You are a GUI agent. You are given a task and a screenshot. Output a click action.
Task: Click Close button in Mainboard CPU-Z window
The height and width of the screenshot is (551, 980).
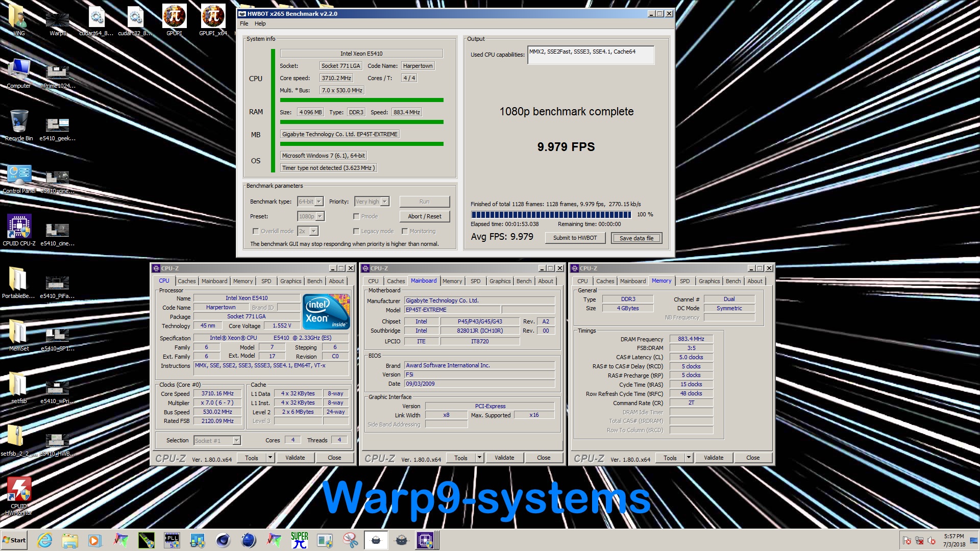544,458
